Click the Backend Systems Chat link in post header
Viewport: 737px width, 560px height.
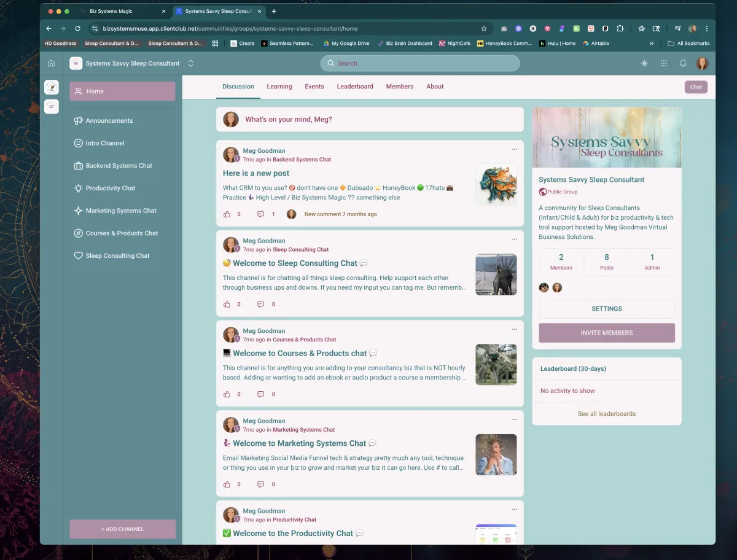tap(302, 160)
